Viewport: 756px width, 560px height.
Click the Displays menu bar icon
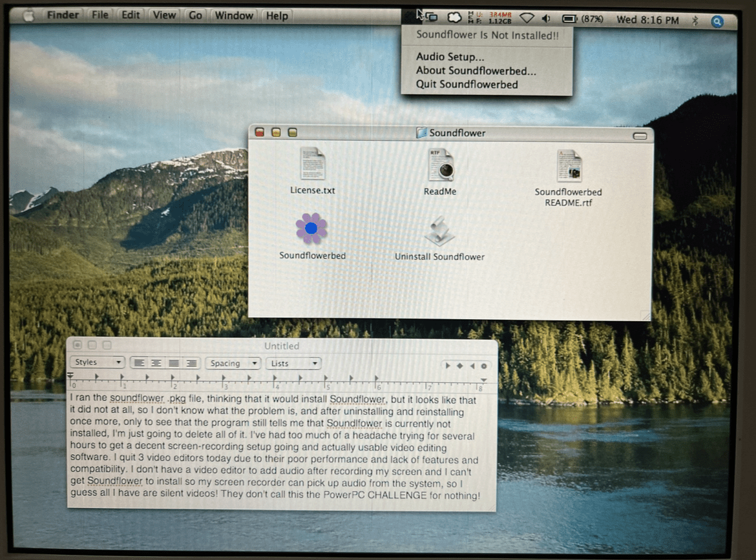432,18
